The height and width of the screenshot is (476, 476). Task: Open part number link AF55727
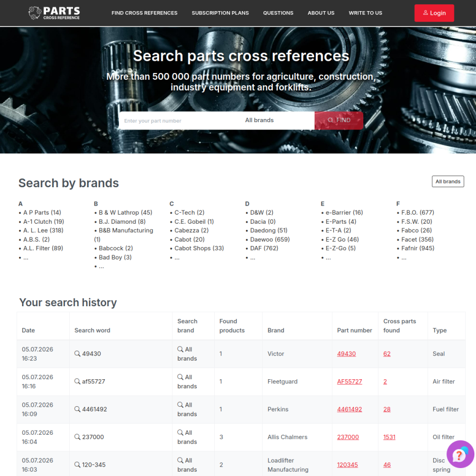point(350,381)
